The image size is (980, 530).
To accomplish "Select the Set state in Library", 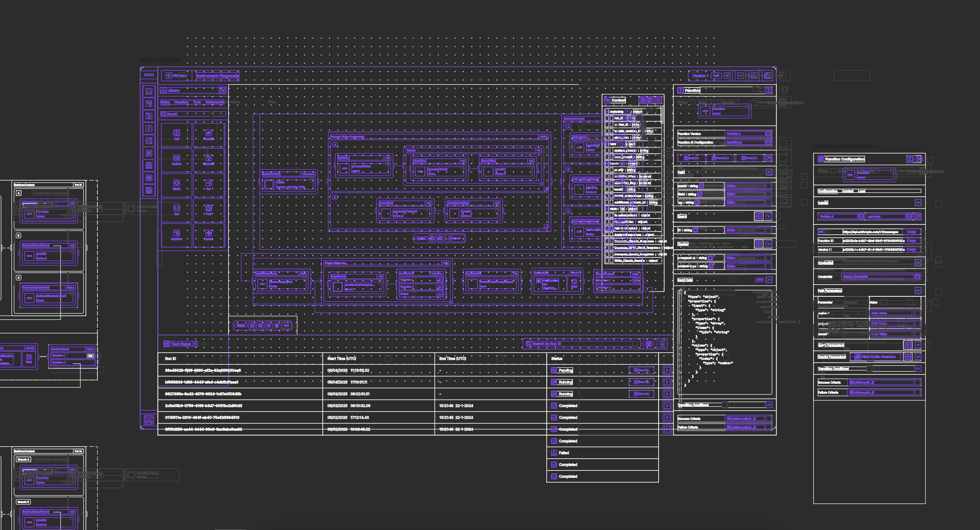I will tap(177, 210).
